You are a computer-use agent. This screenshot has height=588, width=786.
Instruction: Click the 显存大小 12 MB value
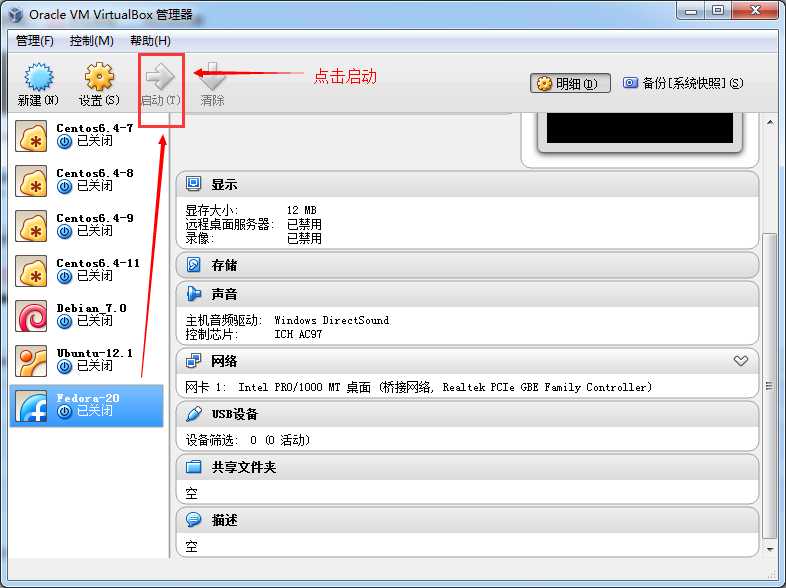[301, 210]
